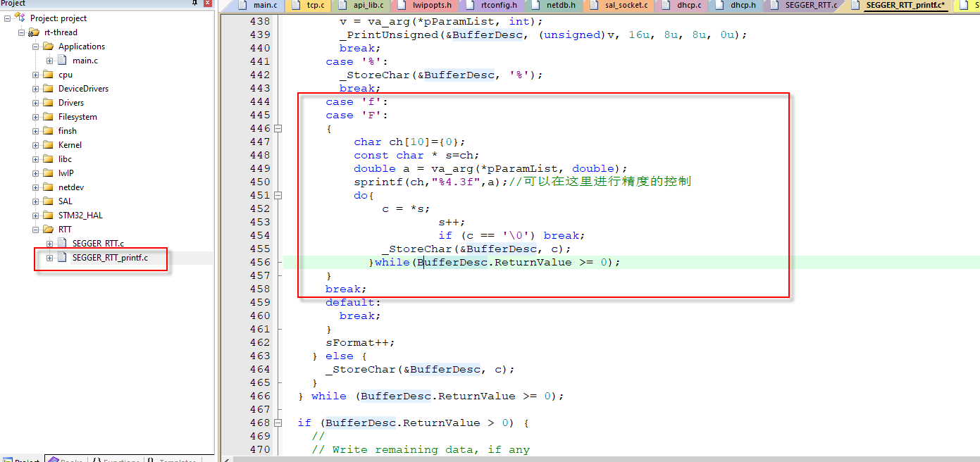Click the cpu folder icon

48,75
